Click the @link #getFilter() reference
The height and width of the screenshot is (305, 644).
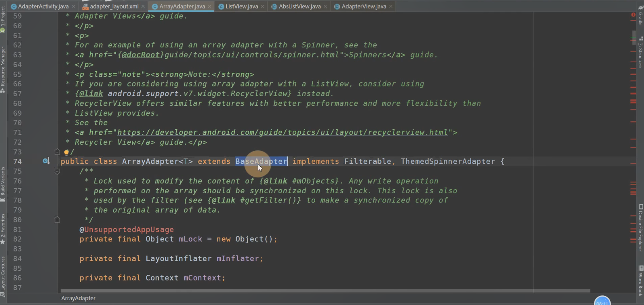click(254, 200)
